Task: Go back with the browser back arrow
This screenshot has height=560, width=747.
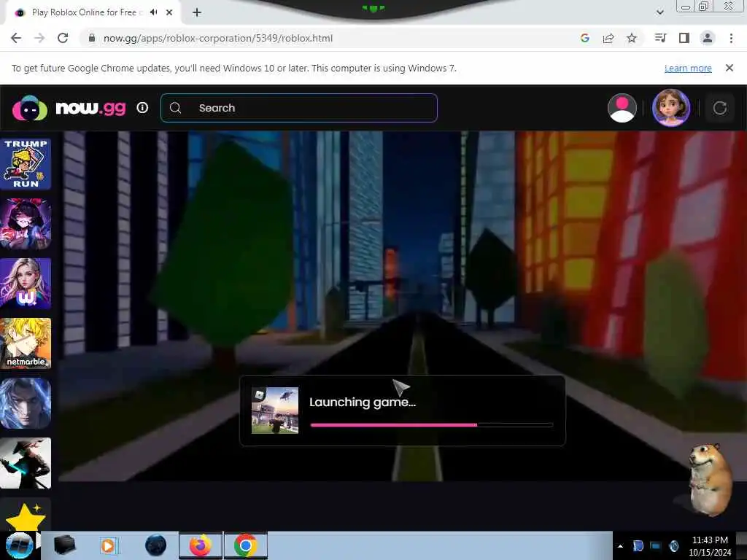Action: click(16, 38)
